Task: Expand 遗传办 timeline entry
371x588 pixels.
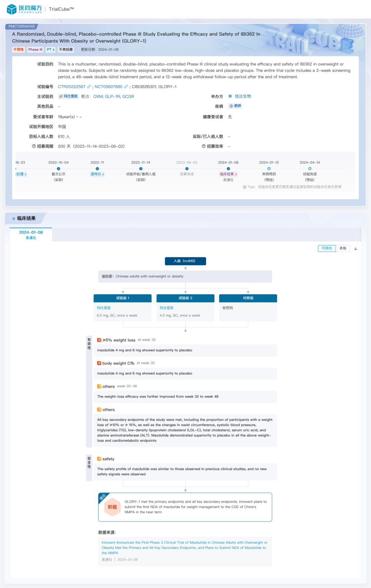Action: (x=97, y=174)
